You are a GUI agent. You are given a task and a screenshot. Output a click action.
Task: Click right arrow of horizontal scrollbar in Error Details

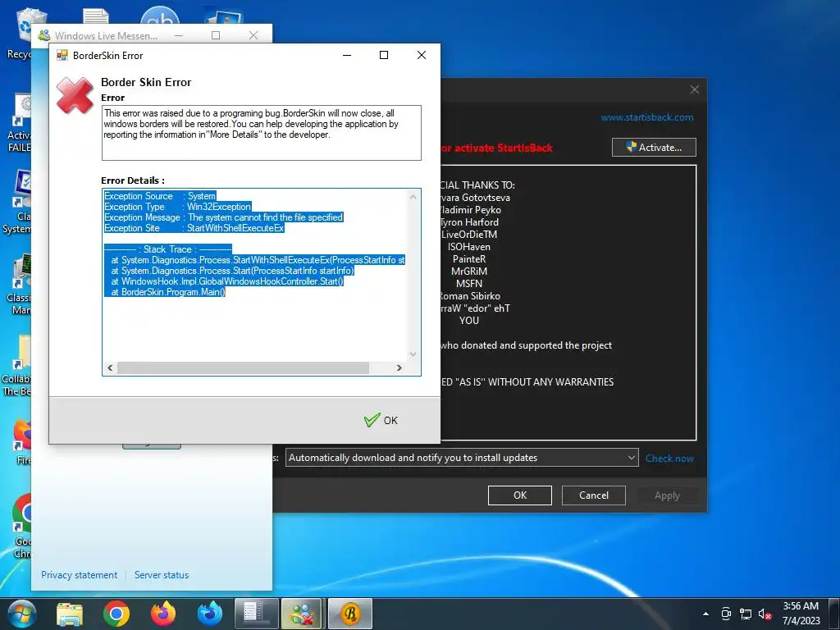pyautogui.click(x=399, y=368)
